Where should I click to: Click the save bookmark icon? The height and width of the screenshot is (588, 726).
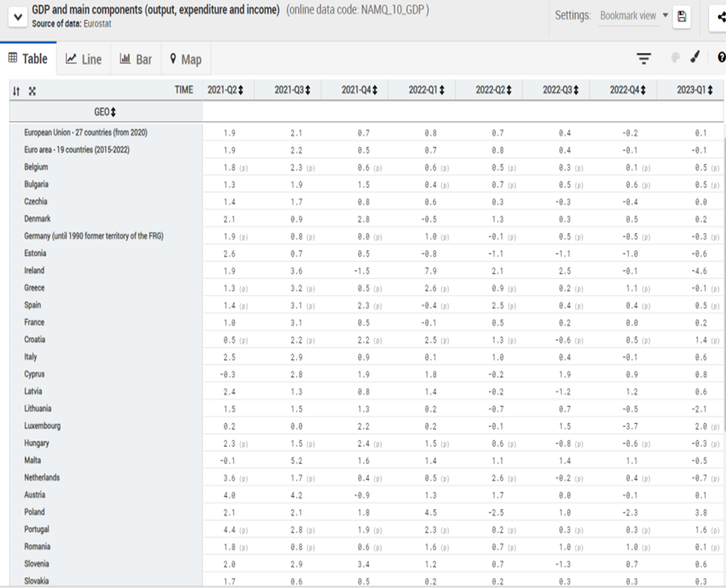pyautogui.click(x=681, y=17)
